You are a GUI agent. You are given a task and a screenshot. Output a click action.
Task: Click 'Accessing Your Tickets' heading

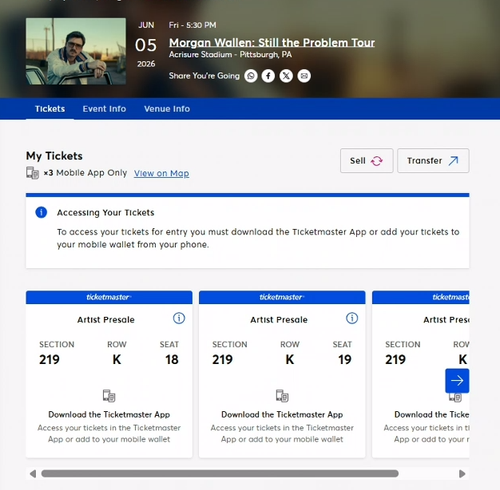click(106, 213)
